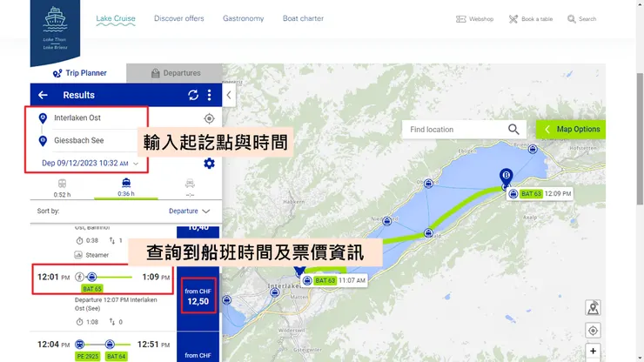The width and height of the screenshot is (644, 362).
Task: Use my current location for origin
Action: (x=209, y=118)
